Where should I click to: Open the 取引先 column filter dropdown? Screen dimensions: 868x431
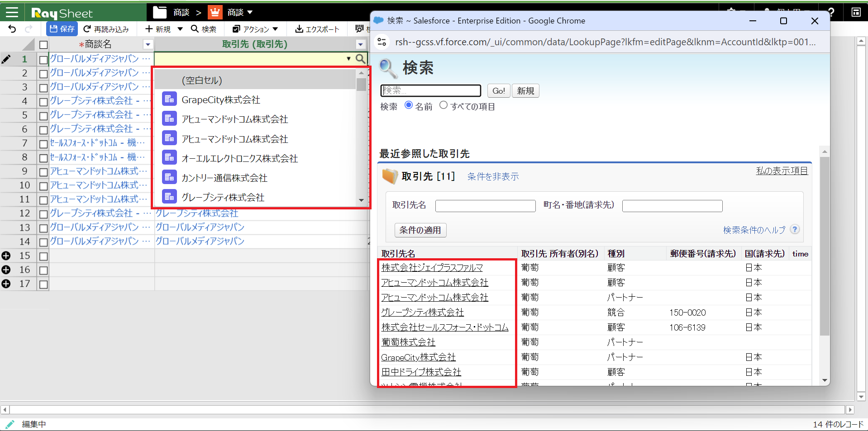point(361,44)
